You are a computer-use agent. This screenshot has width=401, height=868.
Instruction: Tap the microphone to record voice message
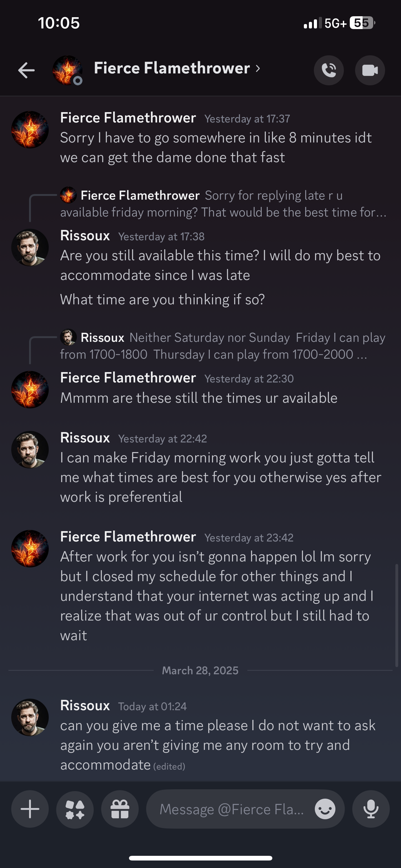[371, 809]
